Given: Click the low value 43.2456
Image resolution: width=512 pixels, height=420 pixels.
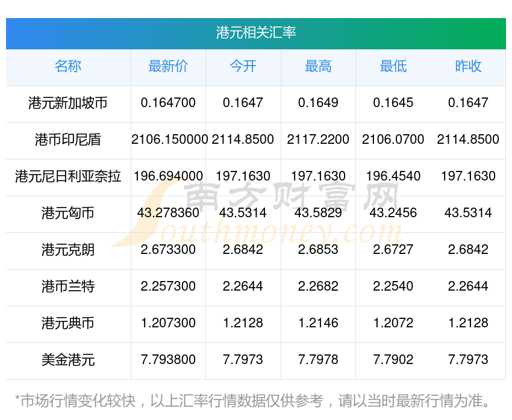Looking at the screenshot, I should tap(393, 213).
